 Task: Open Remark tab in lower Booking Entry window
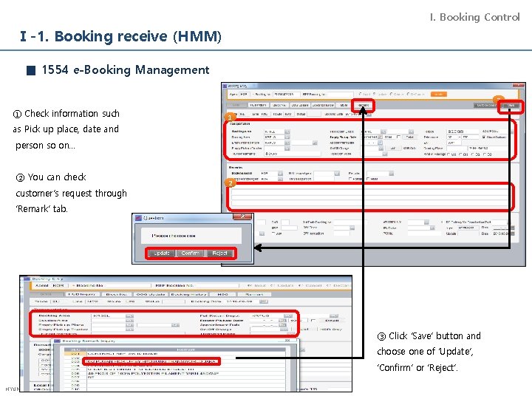[x=254, y=294]
